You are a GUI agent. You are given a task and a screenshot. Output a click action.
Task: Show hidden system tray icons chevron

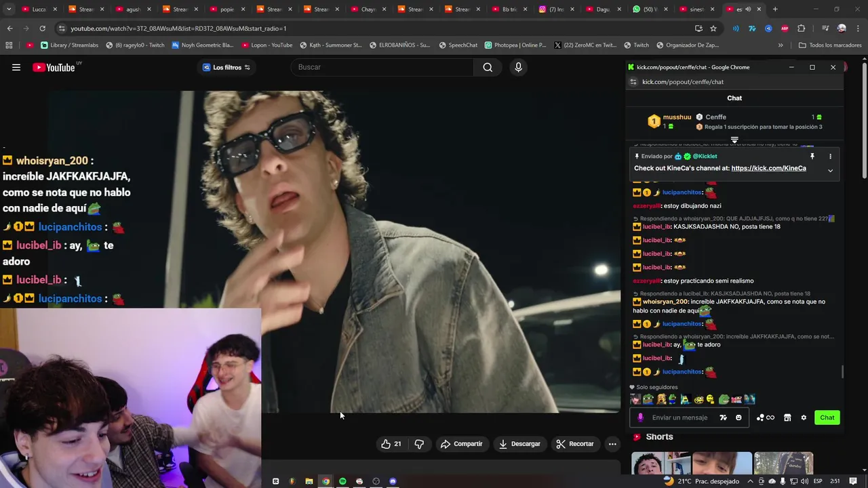(x=751, y=481)
